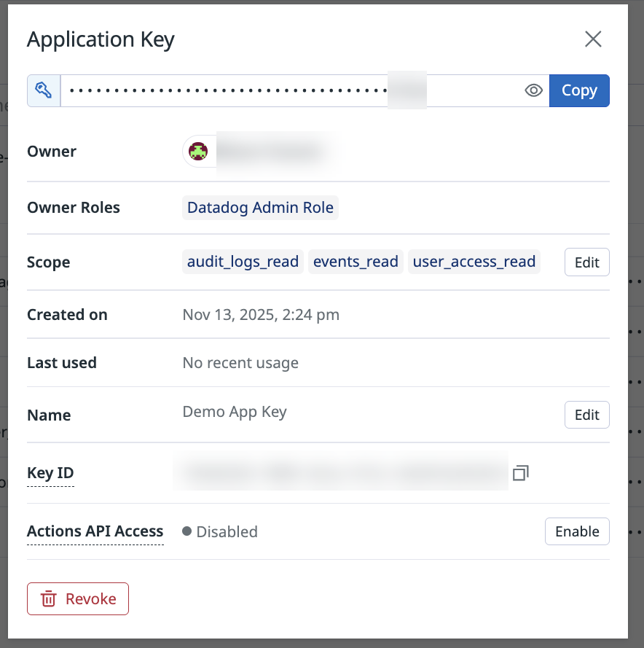The height and width of the screenshot is (648, 644).
Task: Reveal the application key with the eye icon
Action: 534,91
